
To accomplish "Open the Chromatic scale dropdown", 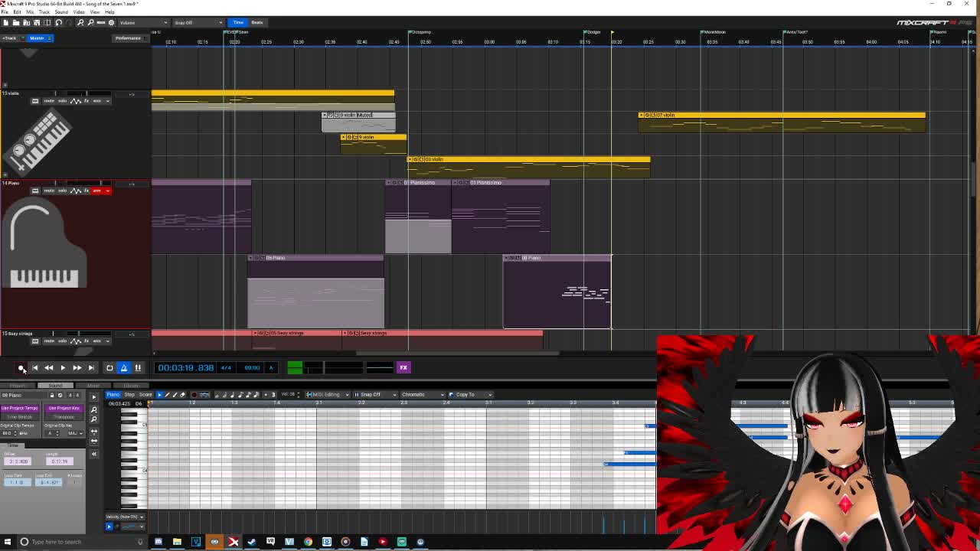I will point(422,395).
